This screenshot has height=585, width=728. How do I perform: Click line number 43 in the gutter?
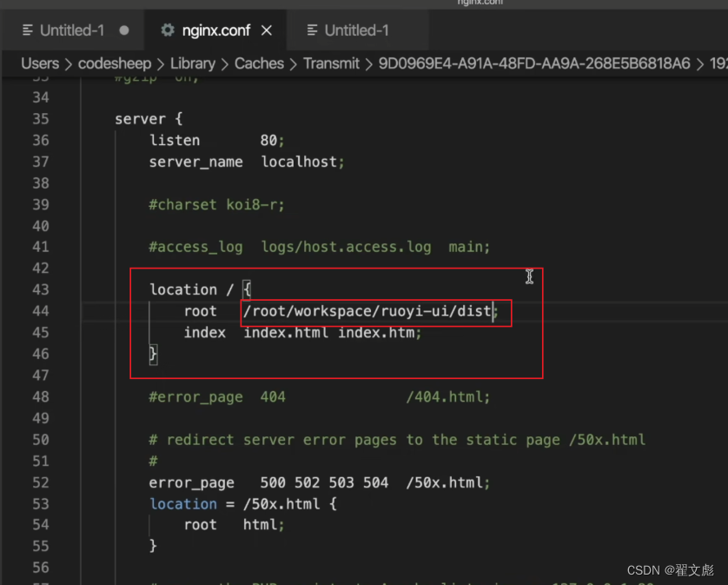pyautogui.click(x=40, y=289)
